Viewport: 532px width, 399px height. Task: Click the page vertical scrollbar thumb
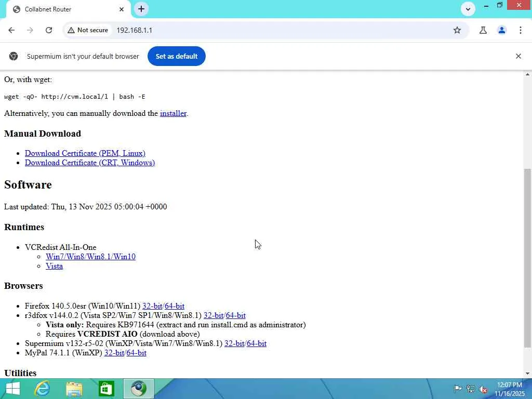pyautogui.click(x=527, y=258)
